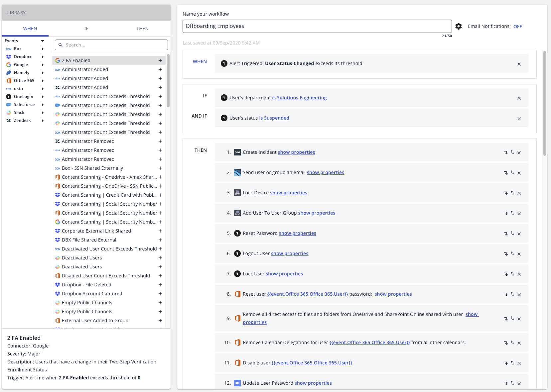Remove the department condition
Image resolution: width=551 pixels, height=392 pixels.
click(x=519, y=98)
